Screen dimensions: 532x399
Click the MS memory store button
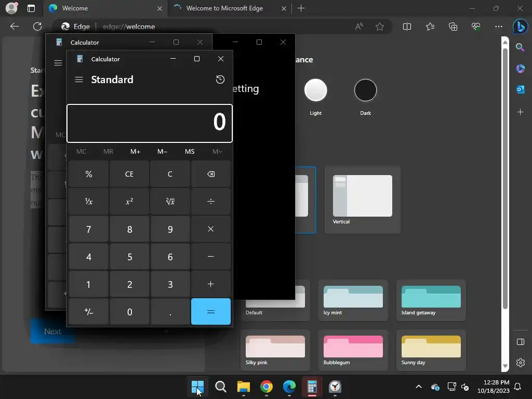[190, 152]
